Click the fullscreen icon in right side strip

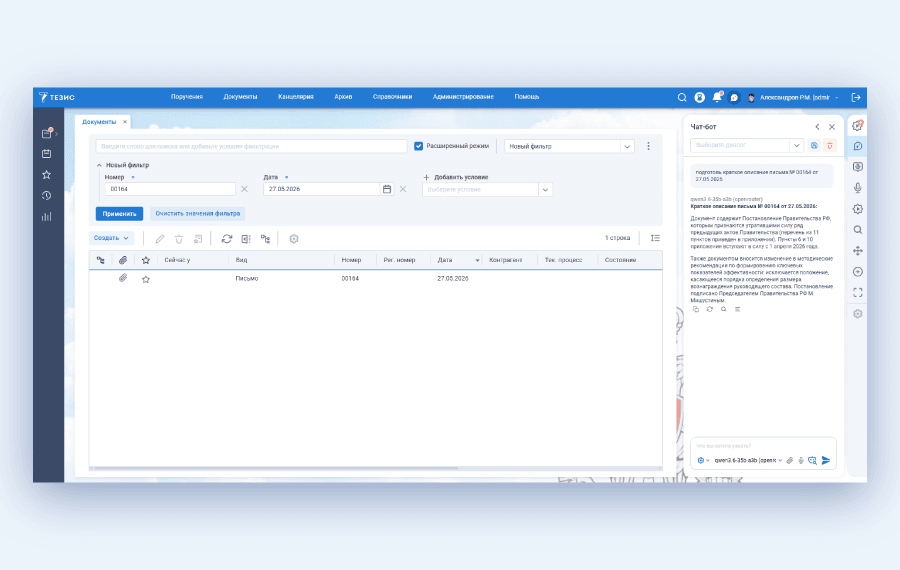click(x=858, y=293)
